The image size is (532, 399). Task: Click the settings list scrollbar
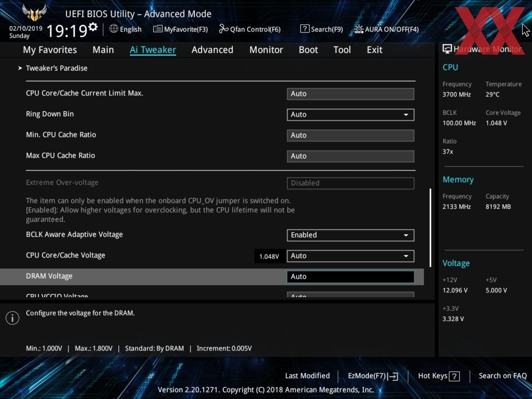pyautogui.click(x=430, y=228)
